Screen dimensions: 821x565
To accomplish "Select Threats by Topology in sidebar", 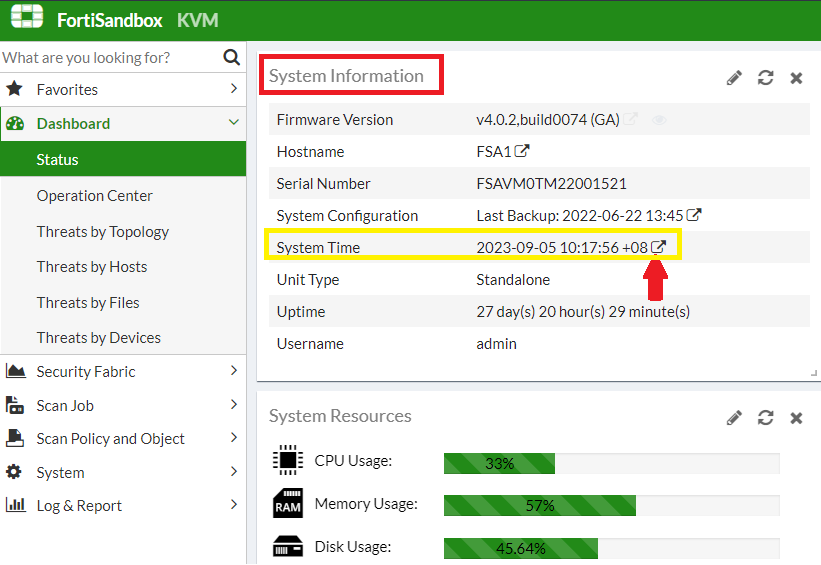I will click(x=103, y=232).
